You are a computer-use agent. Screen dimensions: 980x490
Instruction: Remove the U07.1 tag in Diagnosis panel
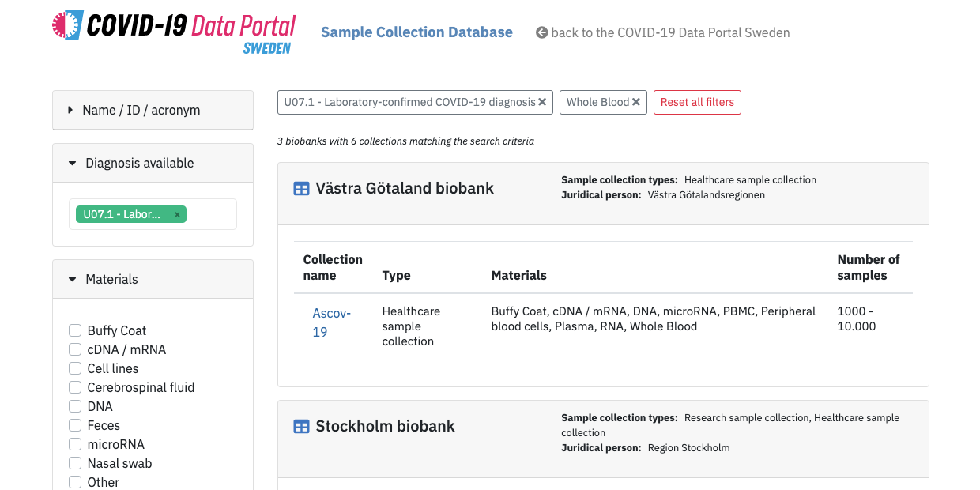pyautogui.click(x=177, y=214)
